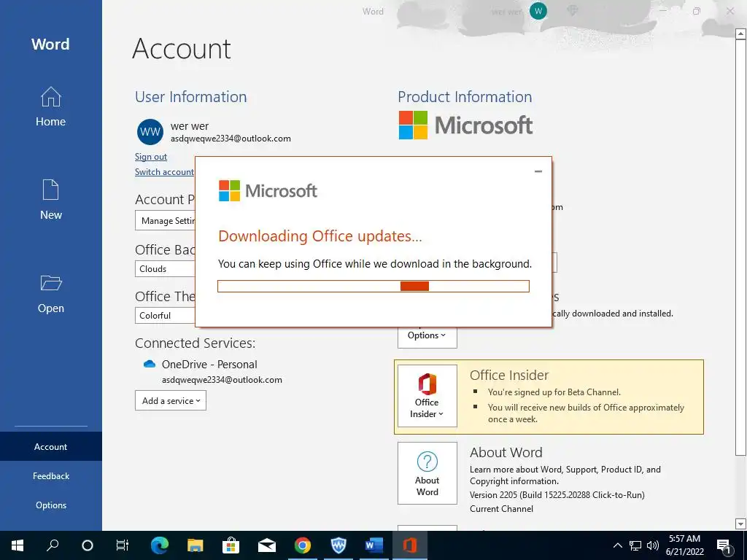Viewport: 747px width, 560px height.
Task: Create a New document from sidebar
Action: click(50, 200)
